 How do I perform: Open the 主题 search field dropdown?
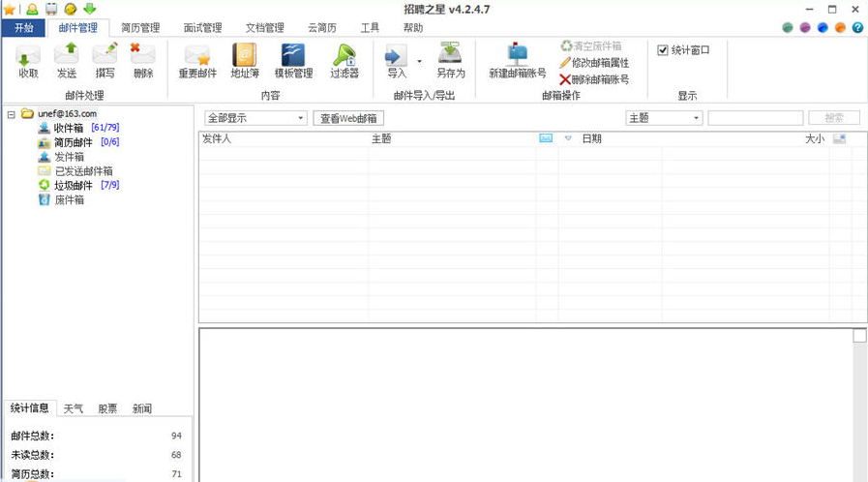[x=664, y=118]
